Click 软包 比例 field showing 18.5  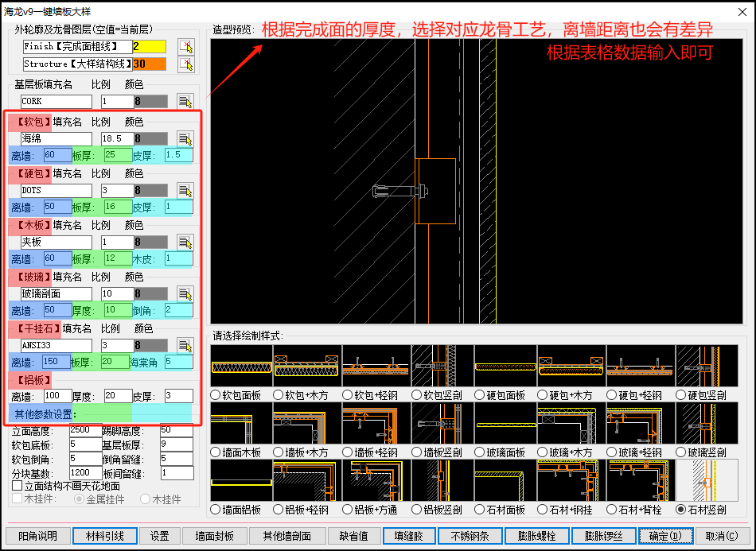tap(117, 138)
